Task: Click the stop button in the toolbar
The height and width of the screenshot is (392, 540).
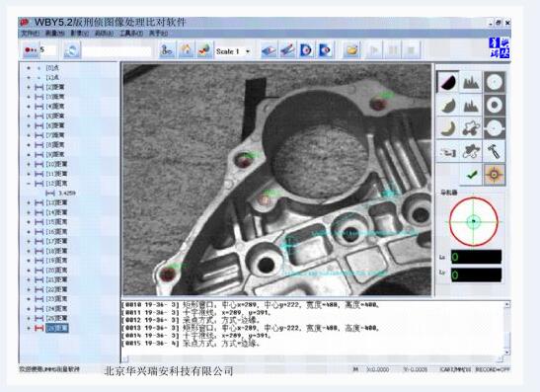Action: [411, 50]
